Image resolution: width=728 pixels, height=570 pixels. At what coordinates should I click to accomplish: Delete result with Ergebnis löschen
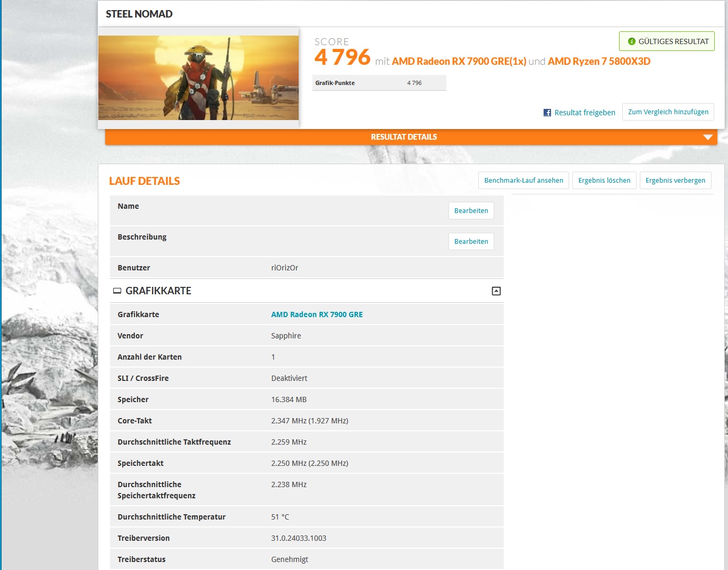tap(604, 181)
